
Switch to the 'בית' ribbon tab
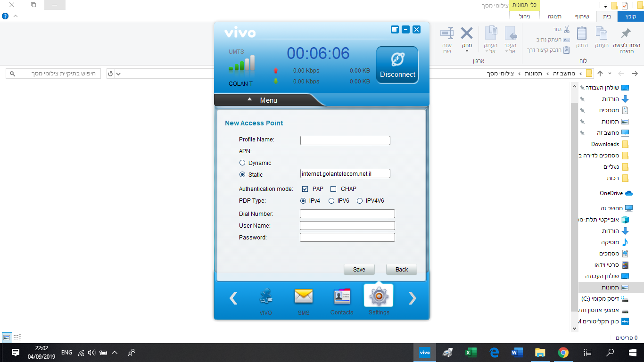point(607,16)
